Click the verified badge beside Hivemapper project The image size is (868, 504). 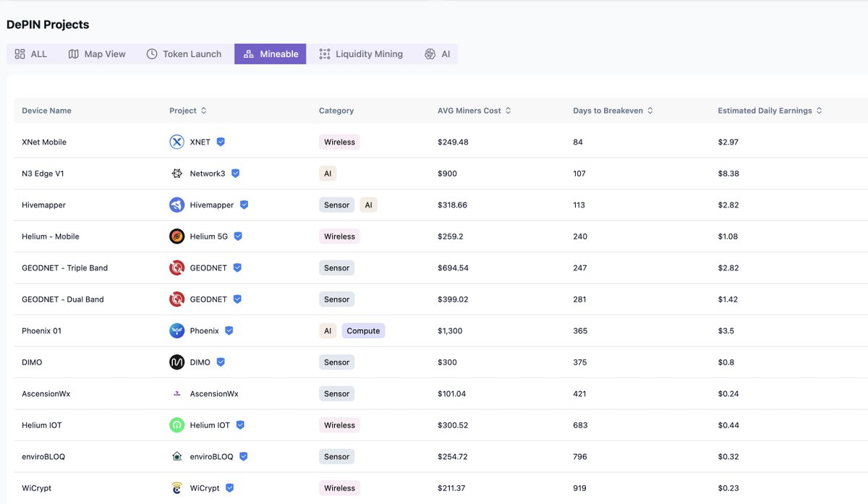pyautogui.click(x=244, y=205)
